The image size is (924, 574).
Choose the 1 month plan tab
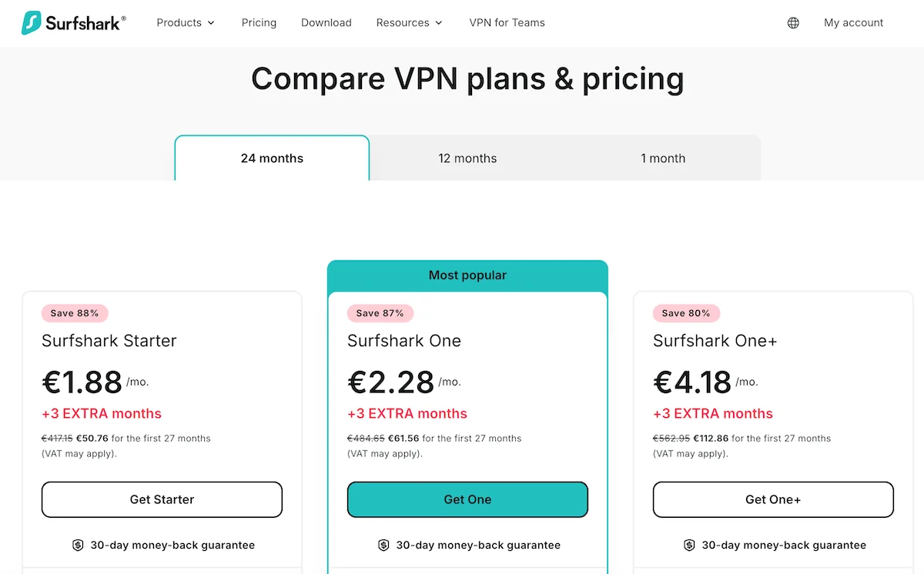[x=663, y=159]
